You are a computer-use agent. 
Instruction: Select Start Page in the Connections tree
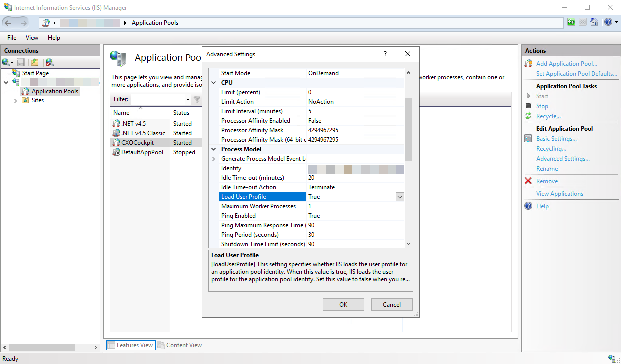35,73
